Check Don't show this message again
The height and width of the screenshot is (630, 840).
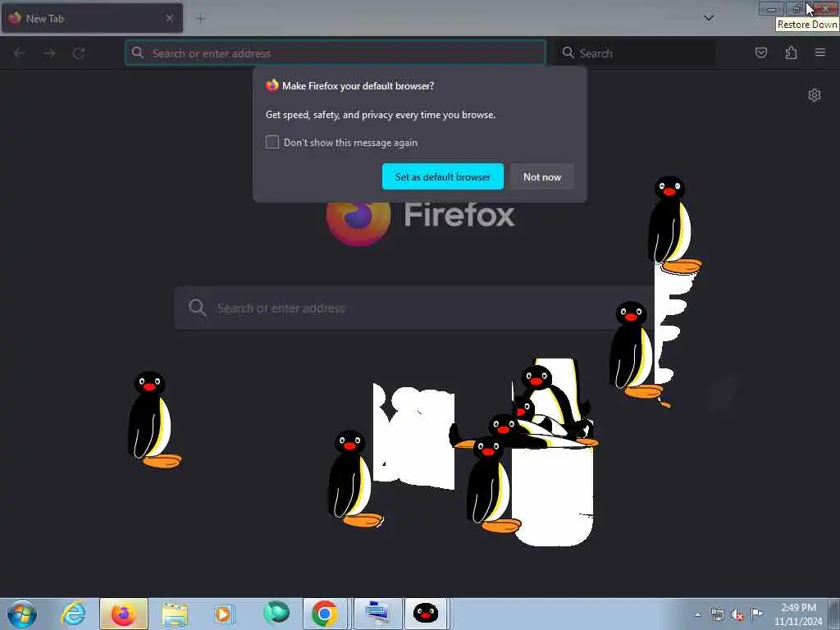click(x=272, y=142)
